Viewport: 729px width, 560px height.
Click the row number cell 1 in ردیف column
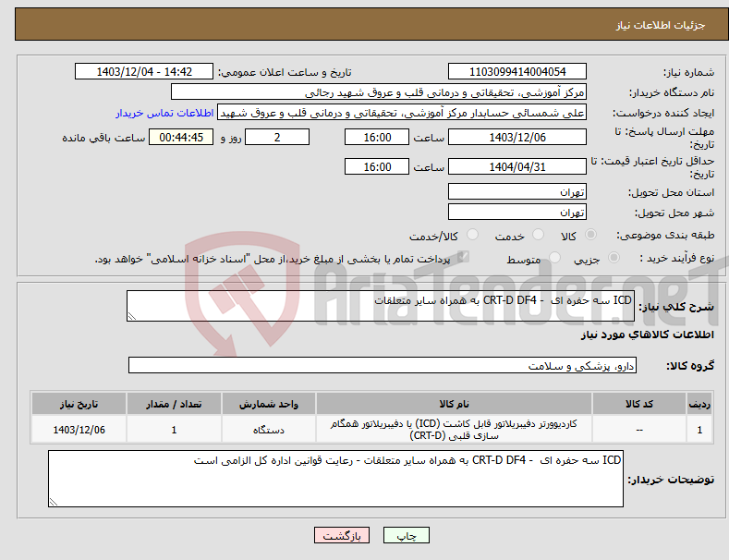699,430
